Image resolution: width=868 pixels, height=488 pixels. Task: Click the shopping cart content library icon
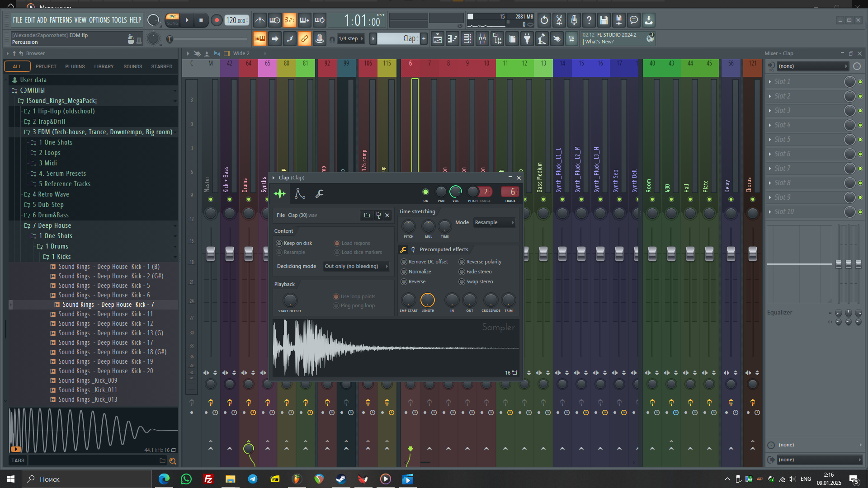(571, 39)
